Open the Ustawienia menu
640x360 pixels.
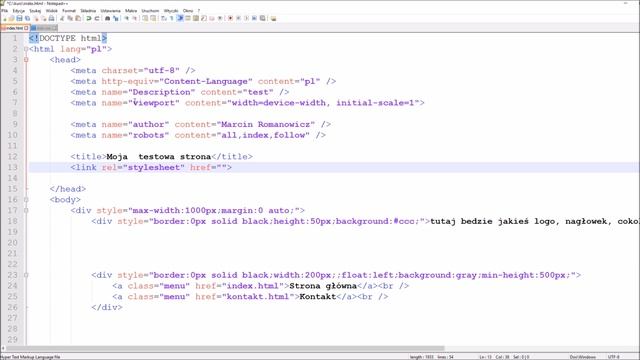(x=111, y=11)
